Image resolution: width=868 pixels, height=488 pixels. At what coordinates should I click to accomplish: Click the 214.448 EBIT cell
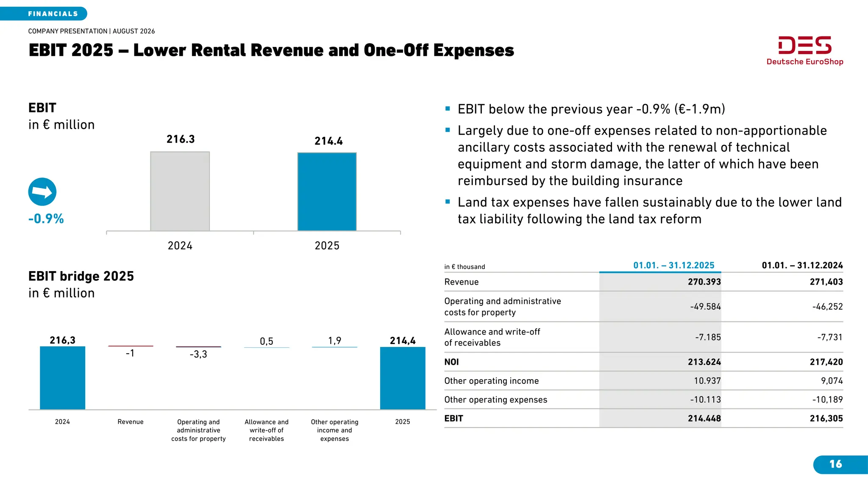pyautogui.click(x=704, y=419)
